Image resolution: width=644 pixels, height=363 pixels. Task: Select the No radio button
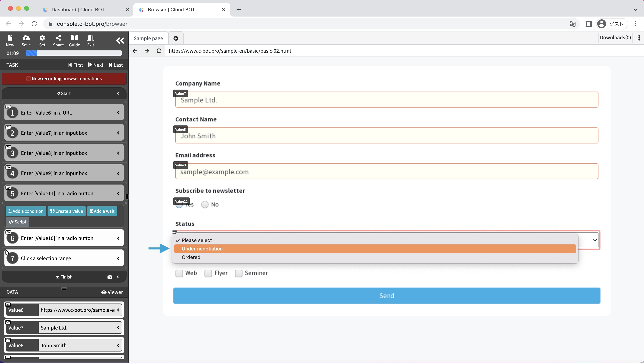click(205, 205)
